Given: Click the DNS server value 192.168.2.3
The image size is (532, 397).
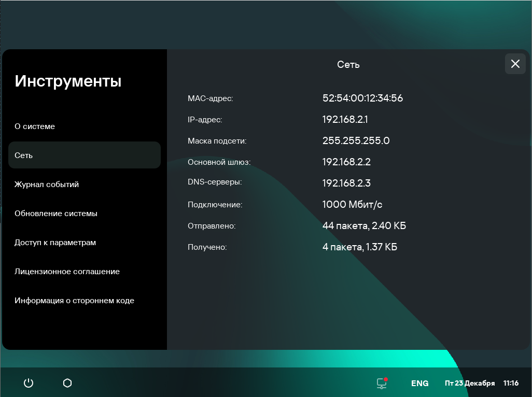Looking at the screenshot, I should pos(346,183).
